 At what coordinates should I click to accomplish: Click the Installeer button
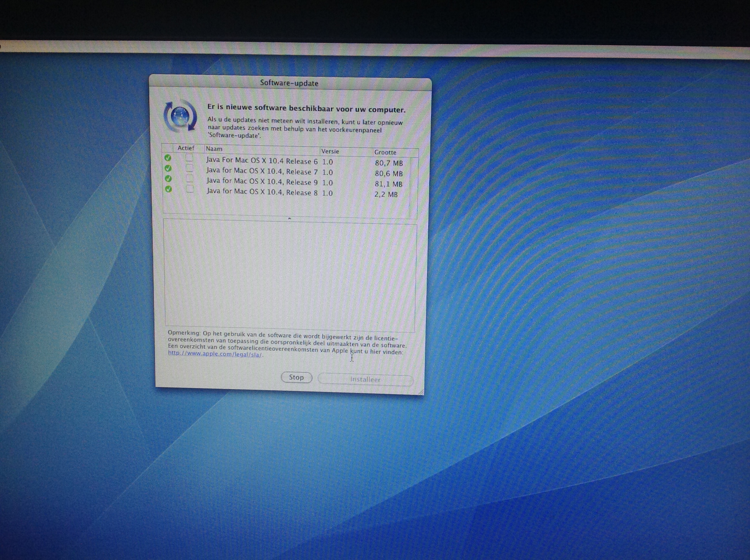pos(365,380)
